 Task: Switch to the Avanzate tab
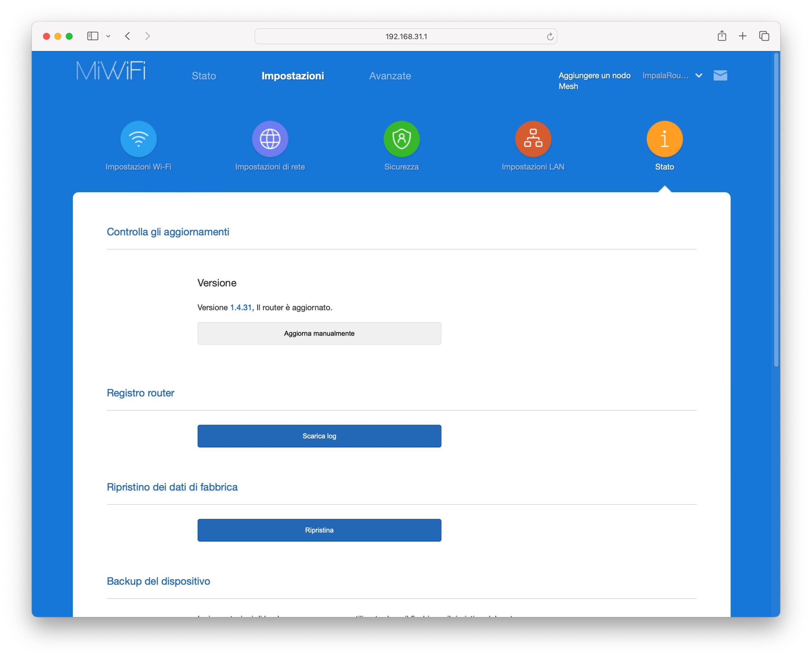pyautogui.click(x=390, y=76)
